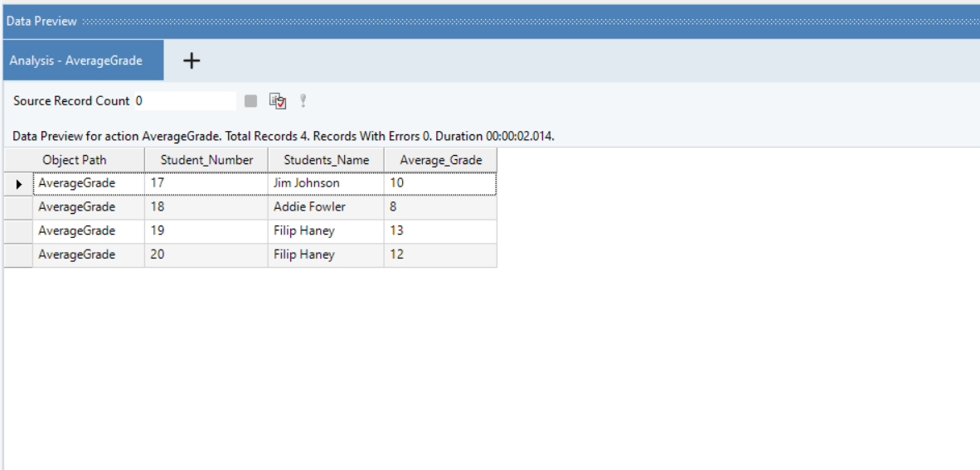Click the current-row arrow indicator

18,183
